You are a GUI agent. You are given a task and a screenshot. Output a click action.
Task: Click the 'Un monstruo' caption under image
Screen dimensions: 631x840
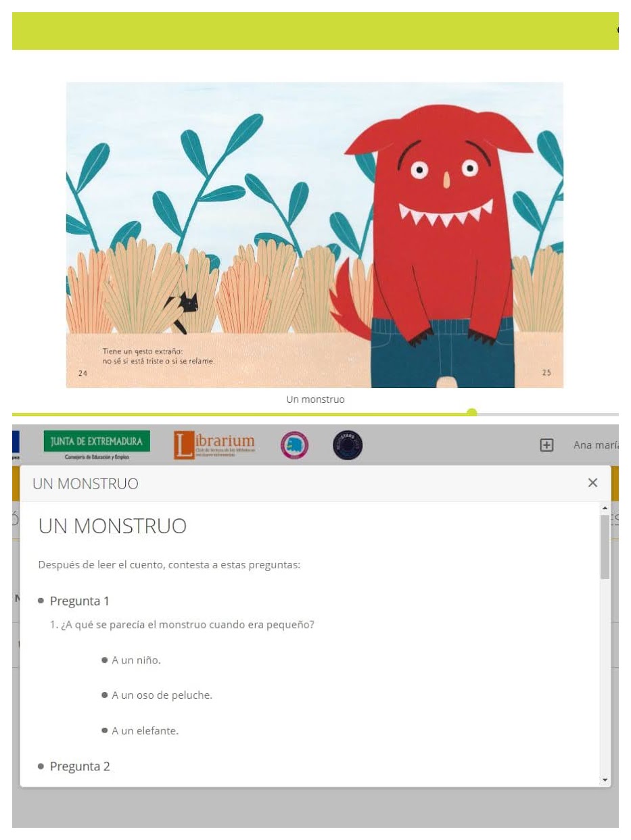tap(315, 400)
